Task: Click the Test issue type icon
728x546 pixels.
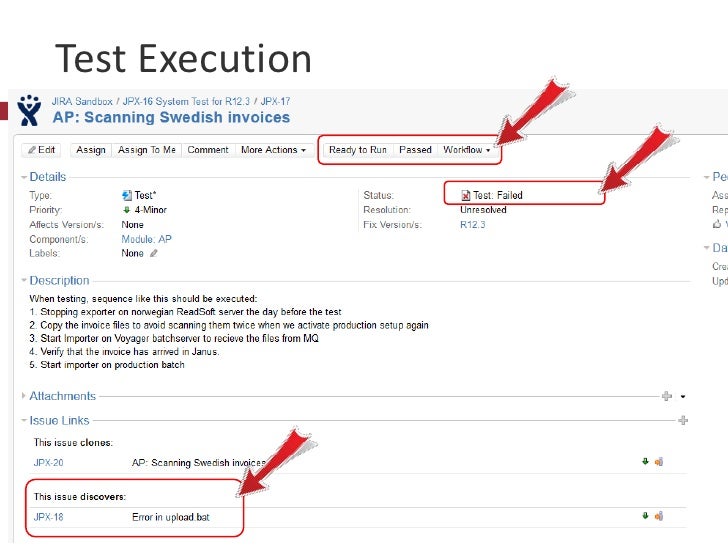Action: click(x=127, y=195)
